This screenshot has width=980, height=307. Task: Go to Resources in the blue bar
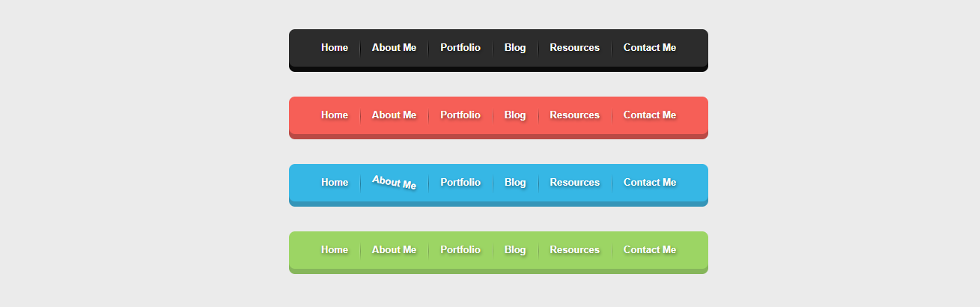[x=574, y=183]
